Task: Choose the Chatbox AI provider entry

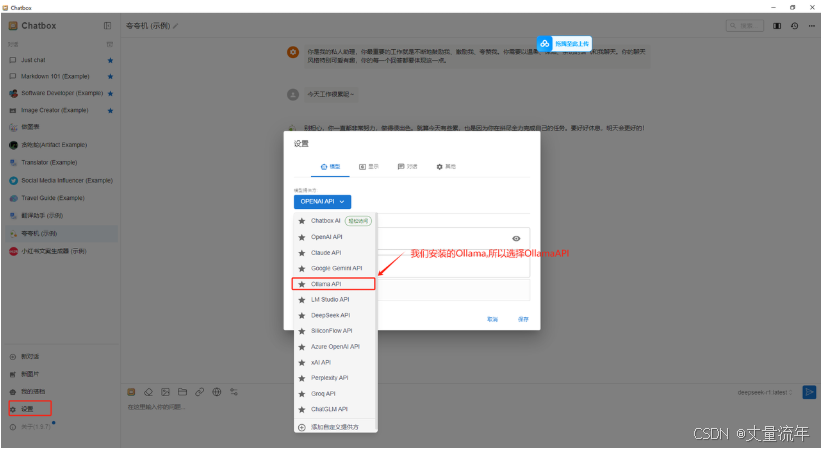Action: click(334, 221)
